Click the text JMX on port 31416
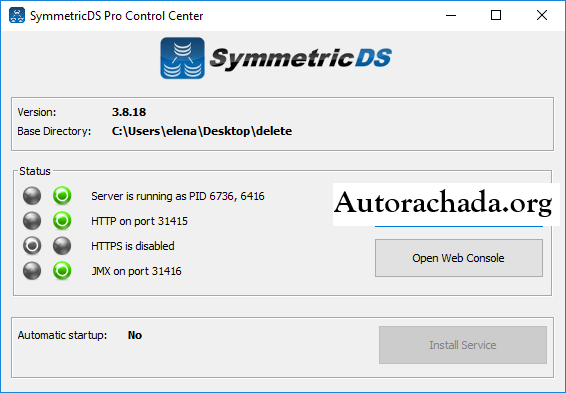The image size is (566, 393). tap(136, 271)
